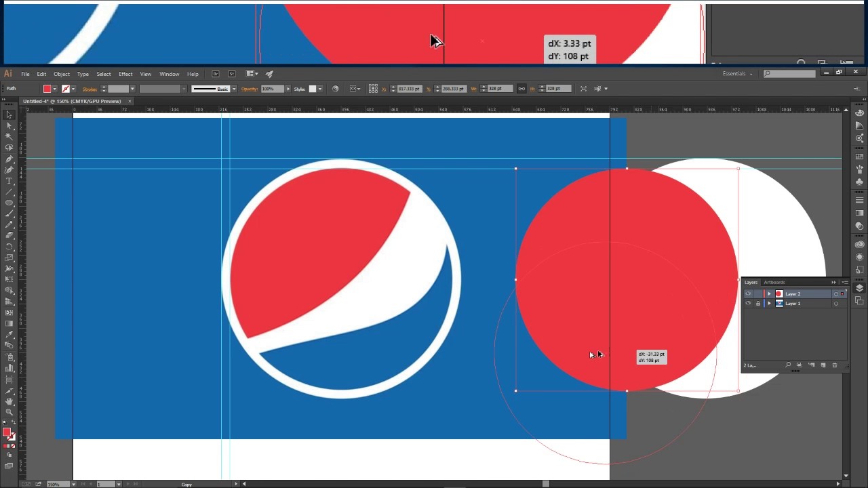Click the St Adobe Stock icon

pyautogui.click(x=232, y=74)
